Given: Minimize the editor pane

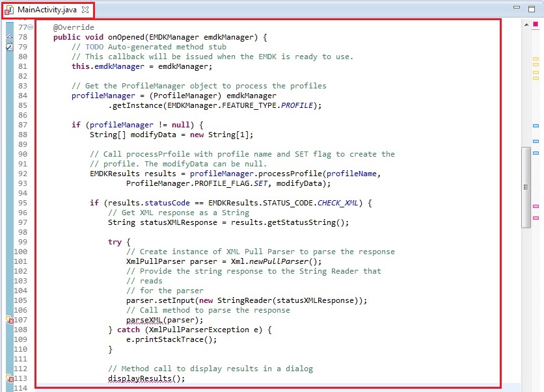Looking at the screenshot, I should [515, 8].
